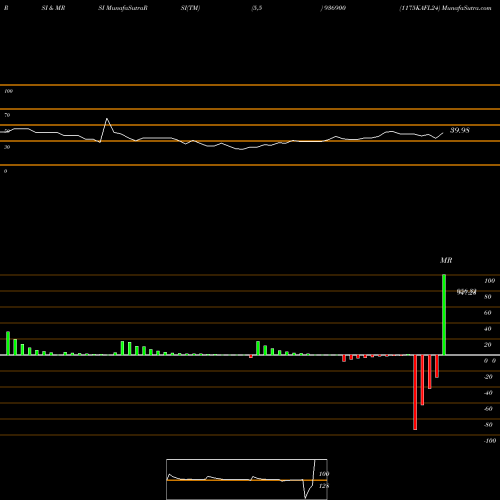This screenshot has width=500, height=500.
Task: Click the RSI axis label 100
Action: click(x=8, y=91)
